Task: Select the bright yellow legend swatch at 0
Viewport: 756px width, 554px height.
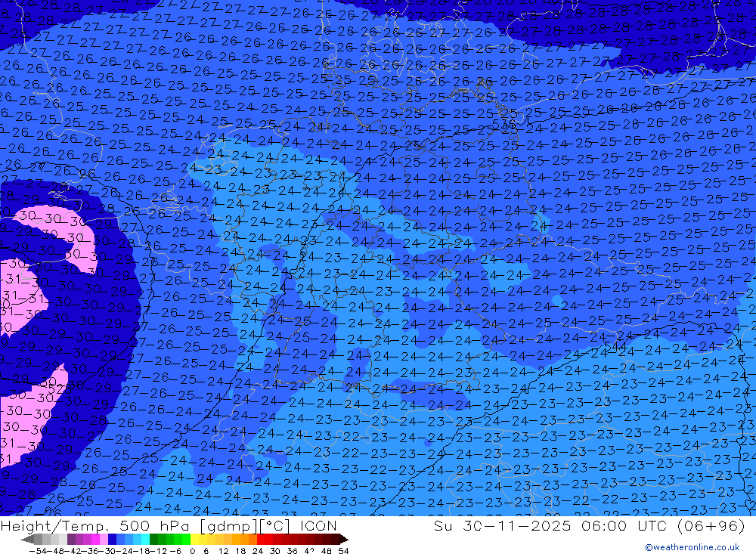Action: pyautogui.click(x=195, y=539)
